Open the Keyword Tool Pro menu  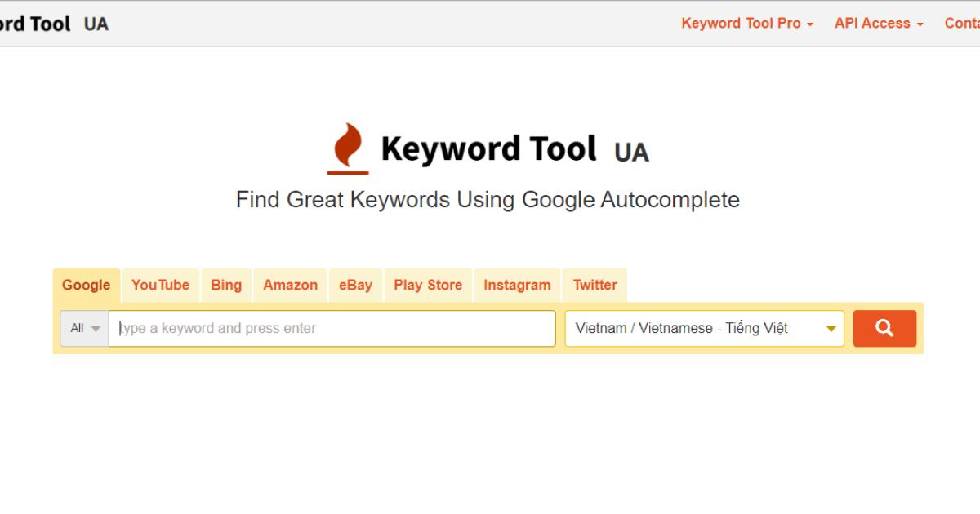pyautogui.click(x=747, y=24)
